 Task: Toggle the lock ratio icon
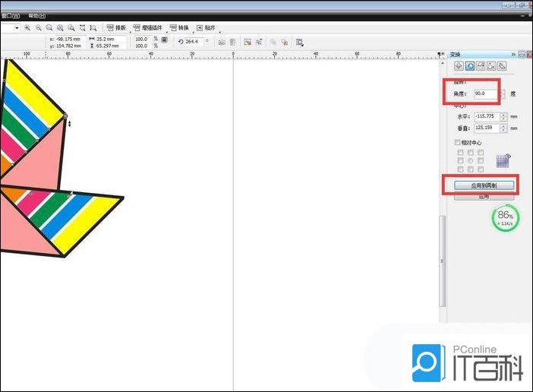pyautogui.click(x=164, y=40)
